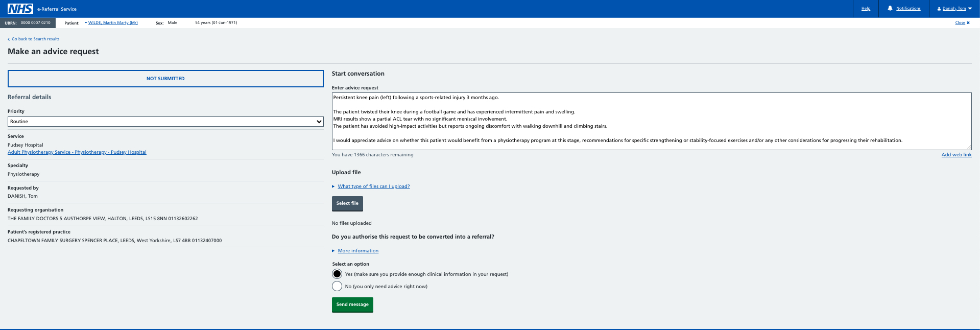Click the requester name 'DANISH, Tom'
The height and width of the screenshot is (330, 980).
tap(22, 196)
